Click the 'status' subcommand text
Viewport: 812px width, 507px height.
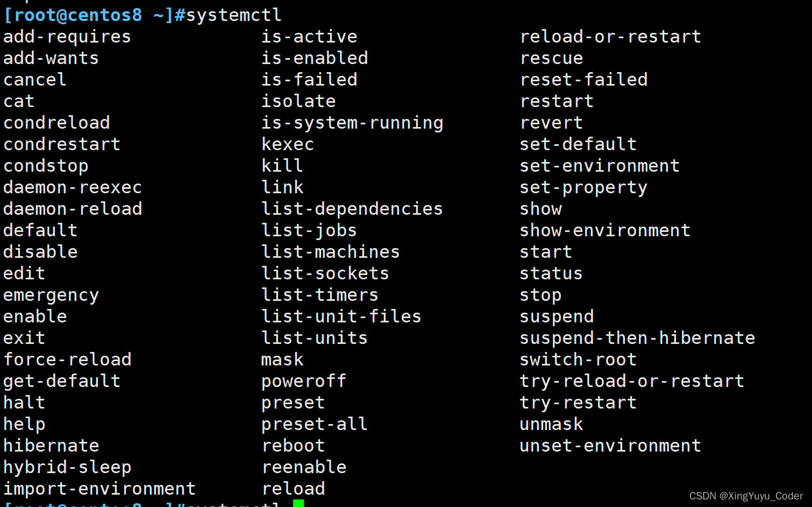(551, 273)
